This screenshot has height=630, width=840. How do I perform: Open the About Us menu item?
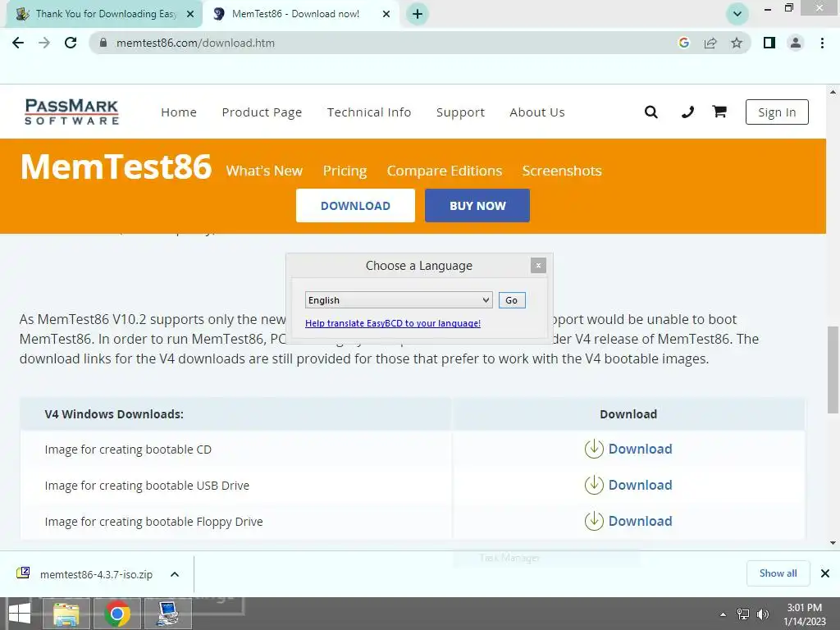point(537,112)
